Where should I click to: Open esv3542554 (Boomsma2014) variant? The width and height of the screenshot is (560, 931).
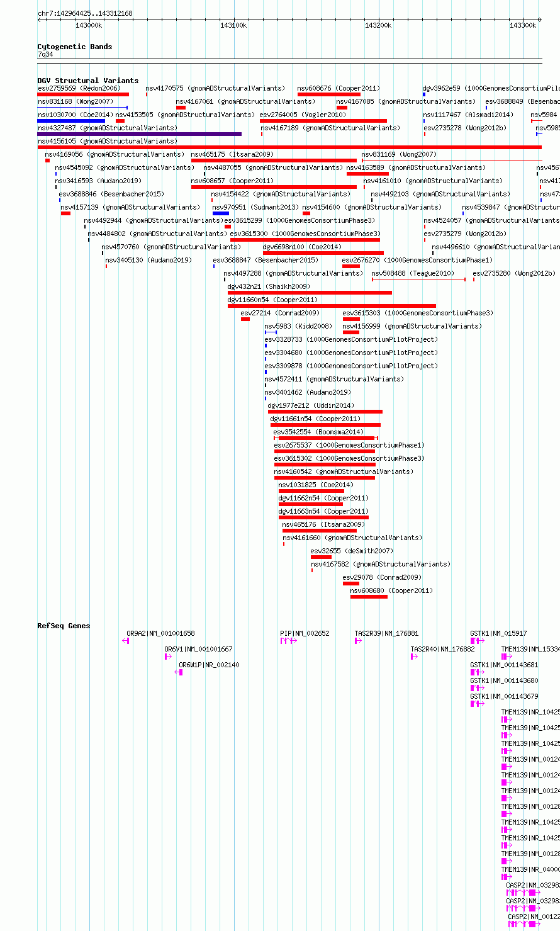pos(318,432)
